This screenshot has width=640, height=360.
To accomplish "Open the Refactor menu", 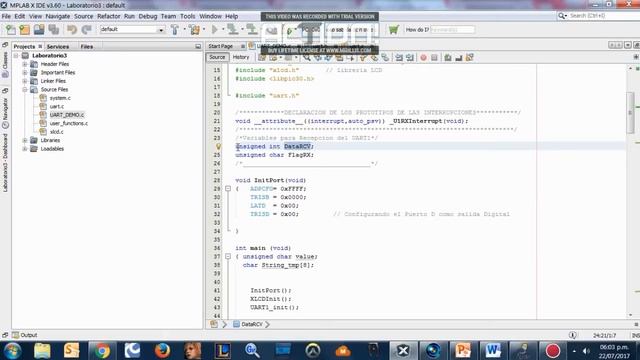I will [109, 16].
